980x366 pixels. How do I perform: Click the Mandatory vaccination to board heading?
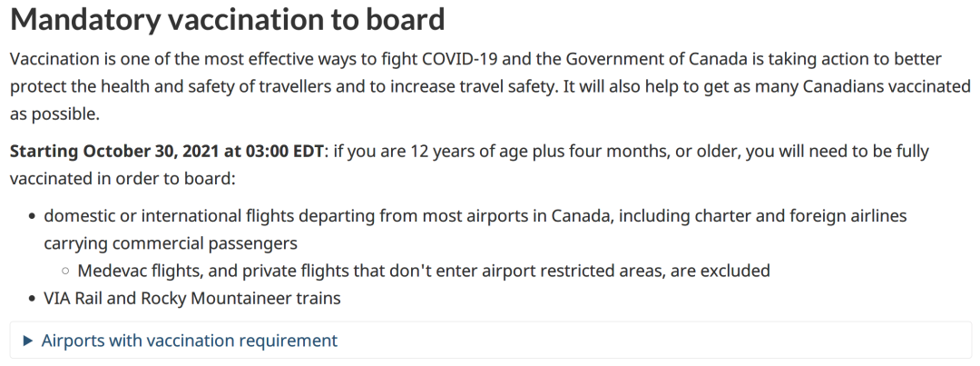228,19
